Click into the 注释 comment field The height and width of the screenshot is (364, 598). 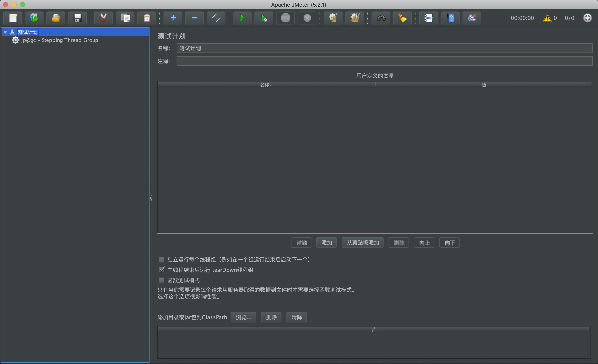pyautogui.click(x=384, y=61)
